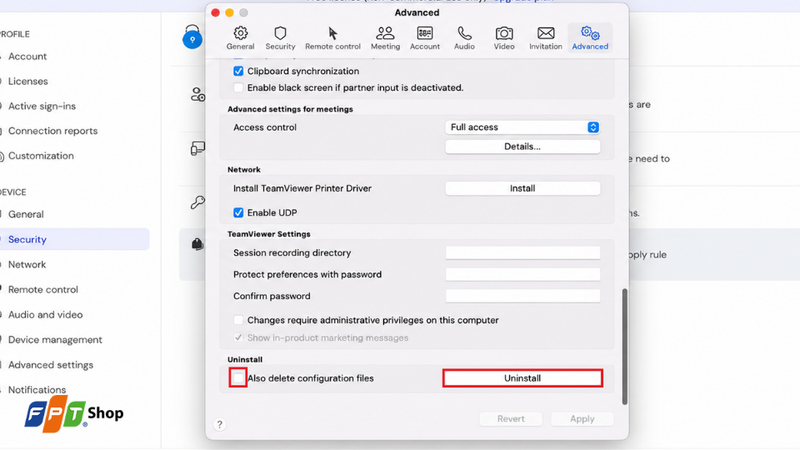
Task: Click Protect preferences with password field
Action: click(x=522, y=274)
